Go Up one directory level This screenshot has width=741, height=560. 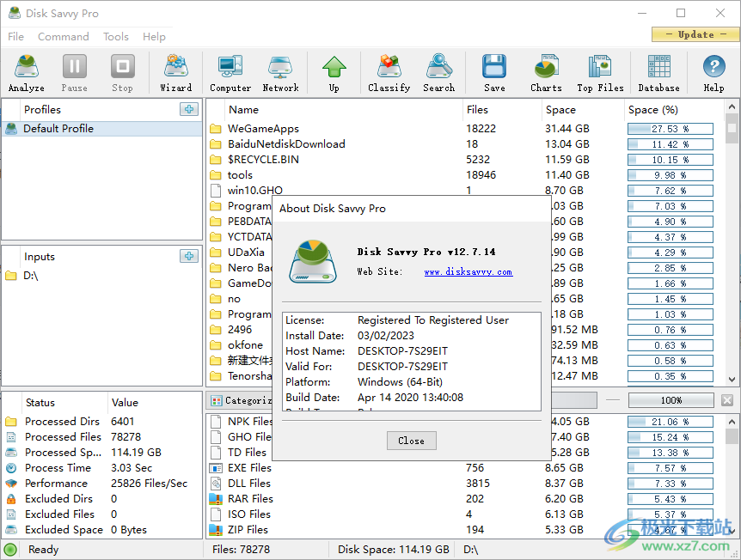point(334,73)
